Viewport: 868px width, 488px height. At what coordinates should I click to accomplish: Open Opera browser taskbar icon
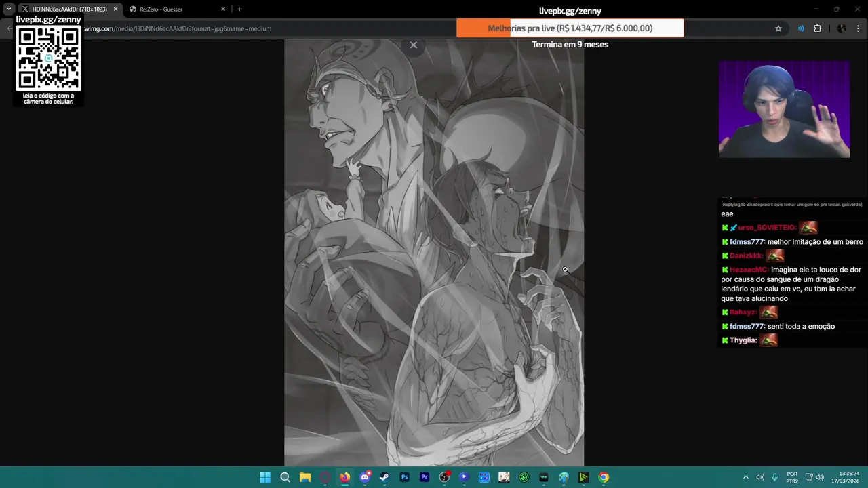(x=325, y=477)
